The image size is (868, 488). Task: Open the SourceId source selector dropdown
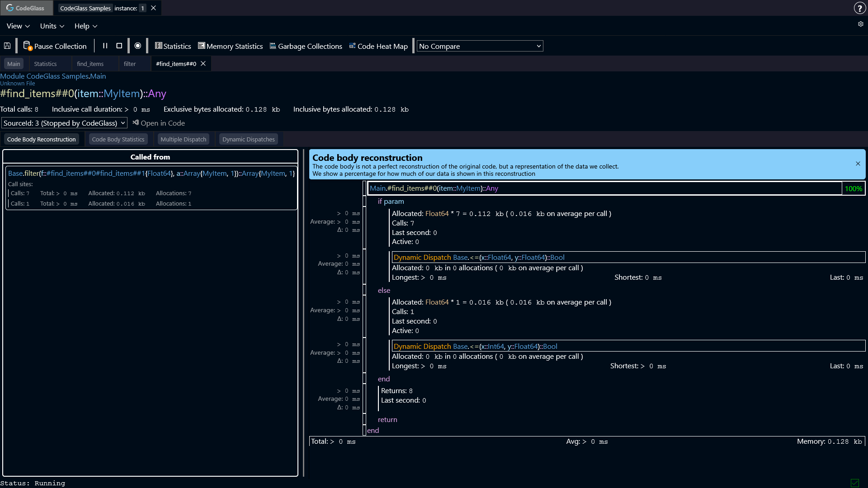click(x=64, y=122)
